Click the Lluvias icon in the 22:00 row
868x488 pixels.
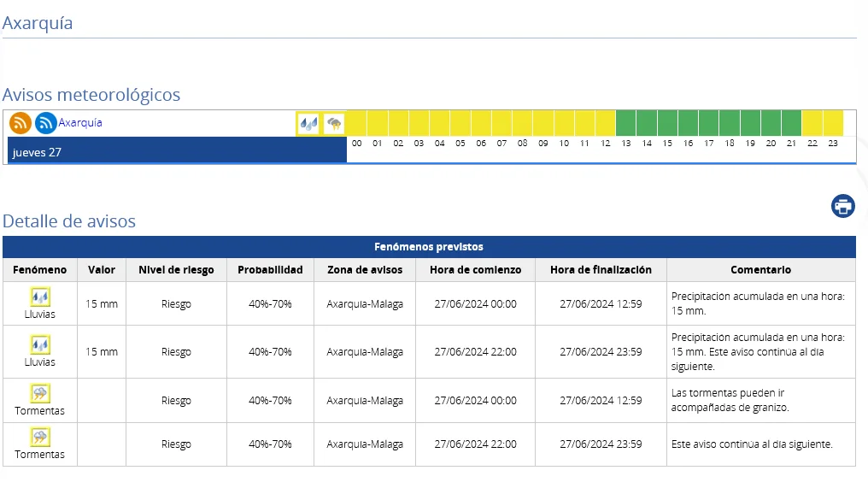click(x=40, y=345)
